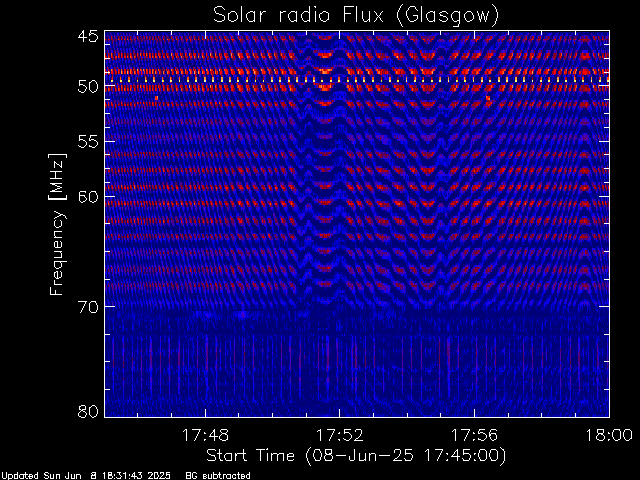This screenshot has width=640, height=480.
Task: Click the '17:56' time tick label
Action: [x=474, y=435]
